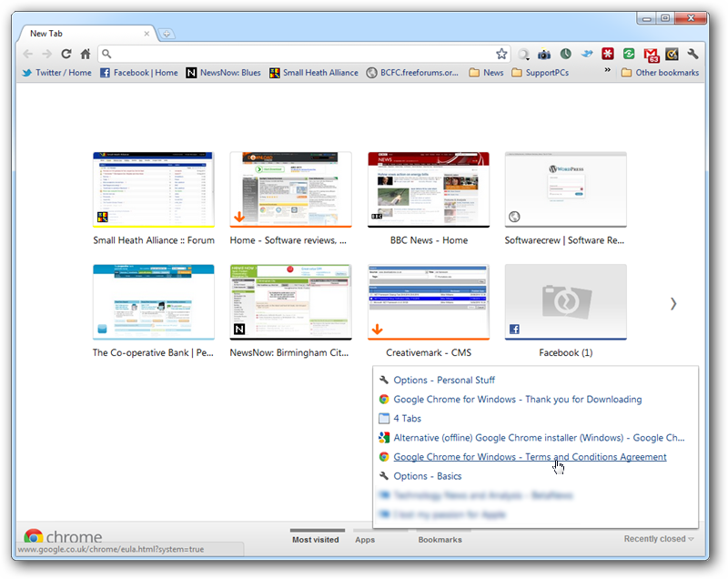Toggle the bookmark star in the address bar

tap(501, 54)
